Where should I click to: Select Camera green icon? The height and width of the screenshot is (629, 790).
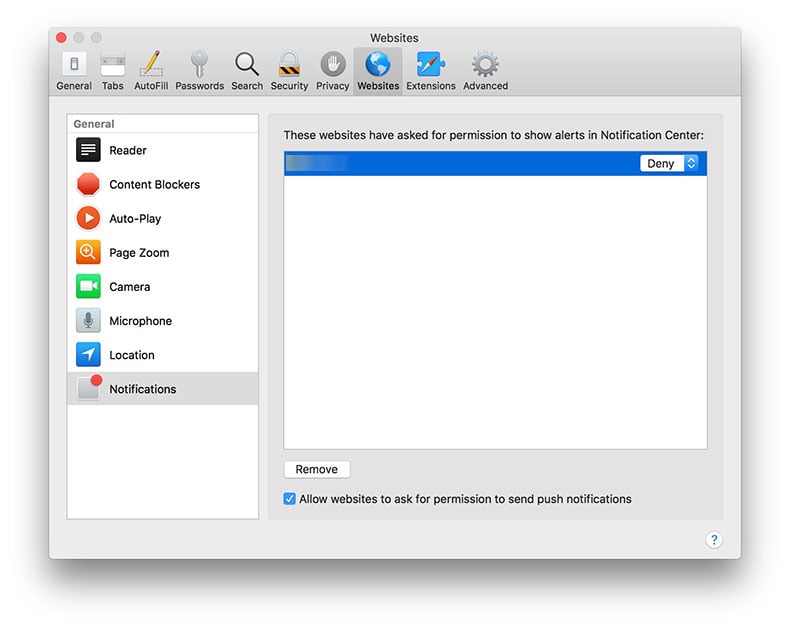88,286
